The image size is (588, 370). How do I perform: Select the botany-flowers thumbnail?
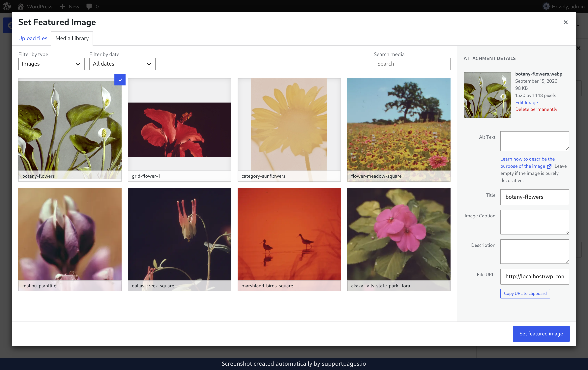(x=70, y=130)
